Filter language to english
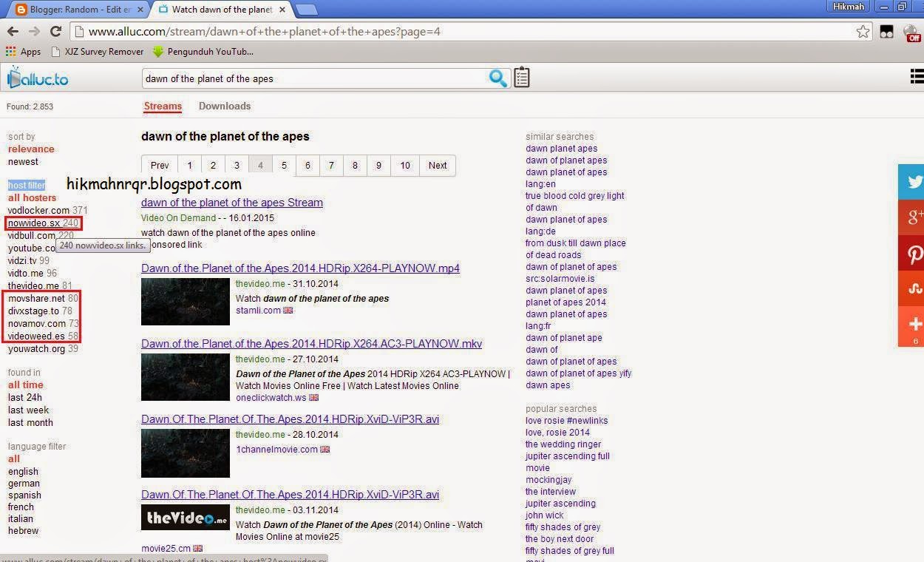 coord(23,472)
